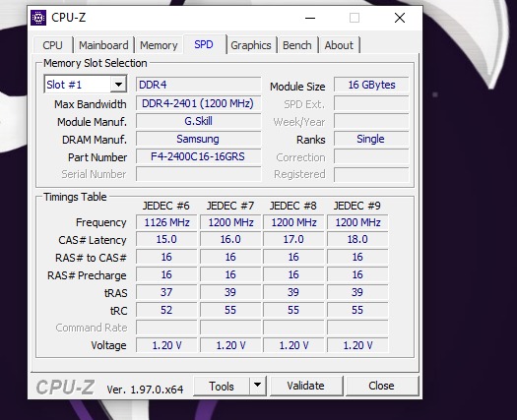Click the JEDEC #6 column header

(166, 206)
